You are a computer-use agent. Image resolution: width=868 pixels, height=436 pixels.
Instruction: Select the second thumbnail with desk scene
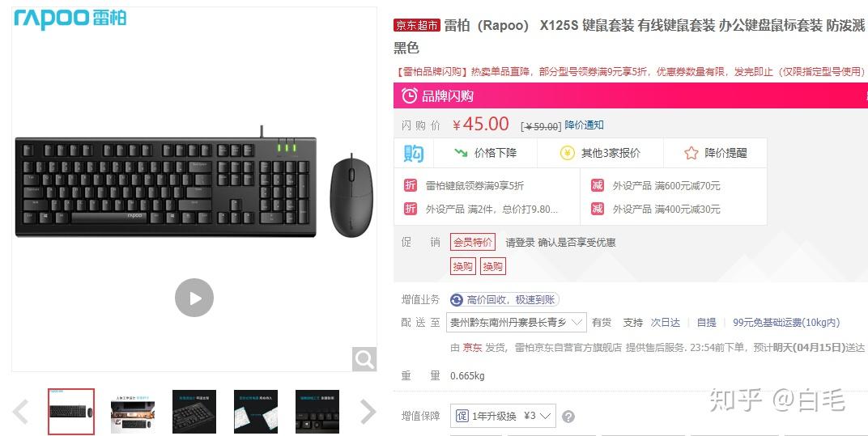click(x=133, y=412)
